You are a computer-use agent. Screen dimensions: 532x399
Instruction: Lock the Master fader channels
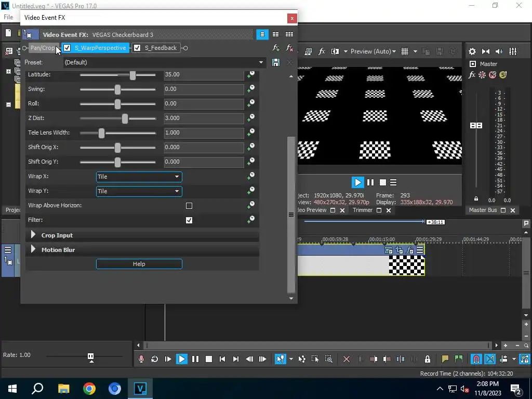(476, 199)
